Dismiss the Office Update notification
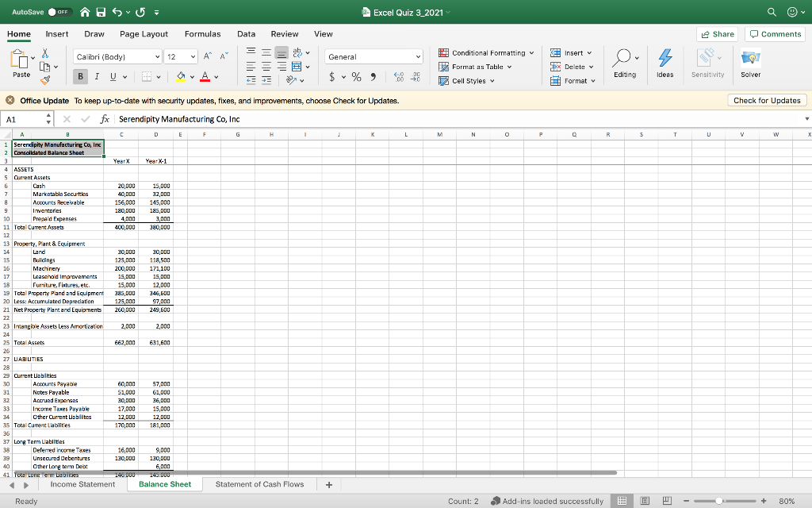This screenshot has width=812, height=508. coord(10,101)
